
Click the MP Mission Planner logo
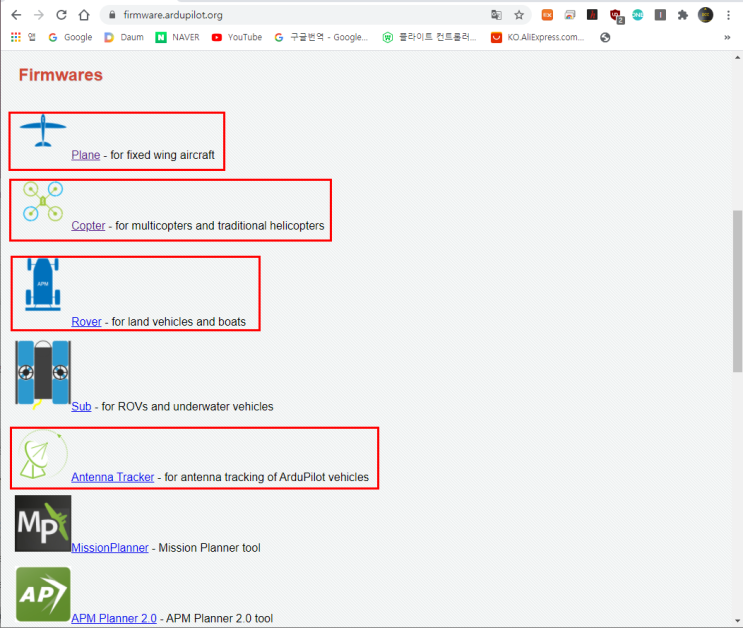[43, 524]
